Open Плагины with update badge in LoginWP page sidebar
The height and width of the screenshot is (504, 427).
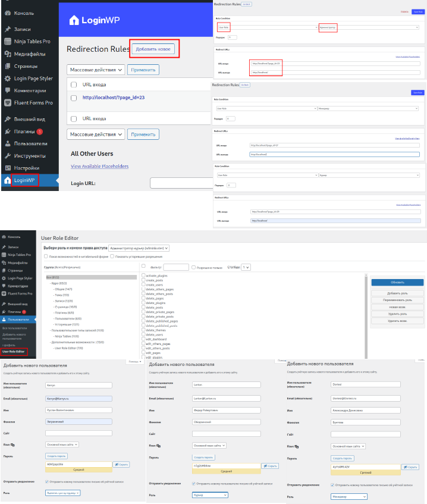[24, 132]
